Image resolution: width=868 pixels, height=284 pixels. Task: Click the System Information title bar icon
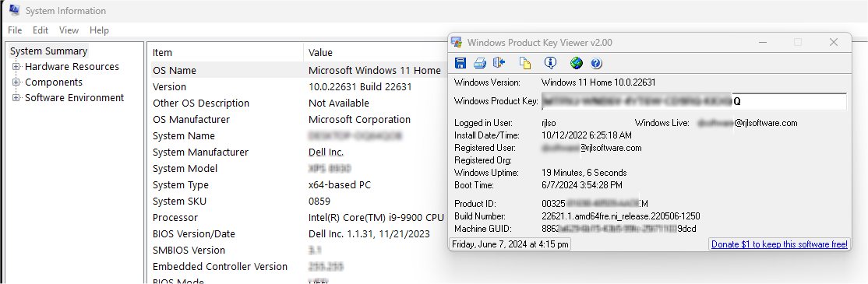pos(15,10)
